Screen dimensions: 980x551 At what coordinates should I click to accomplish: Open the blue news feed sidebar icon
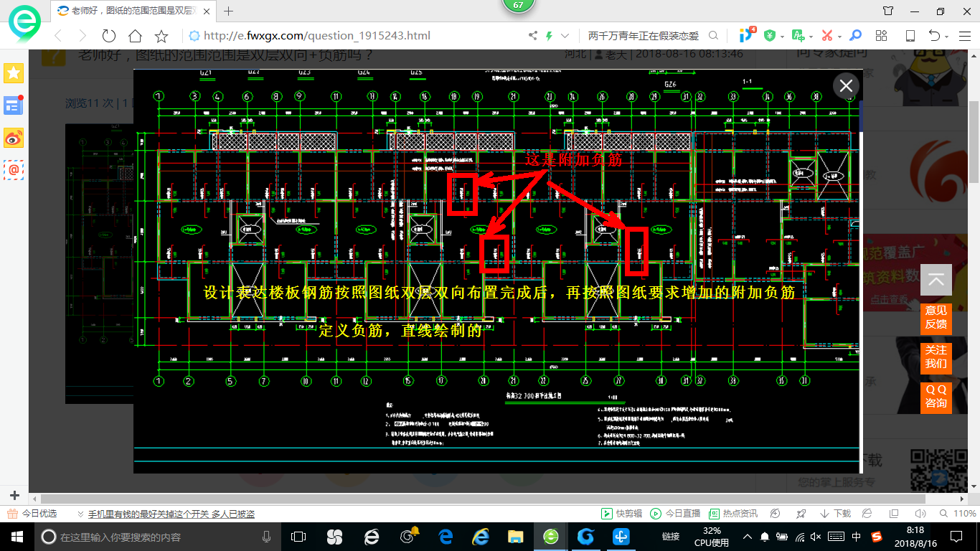tap(14, 105)
